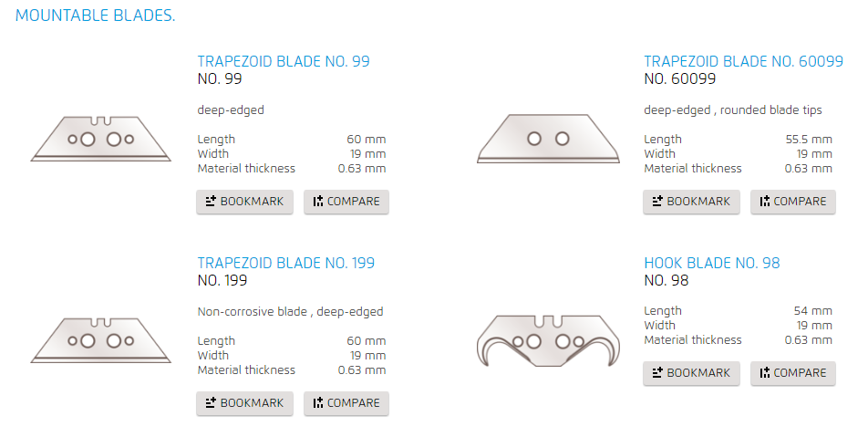868x437 pixels.
Task: Click the Trapezoid Blade No. 99 image
Action: pyautogui.click(x=100, y=139)
